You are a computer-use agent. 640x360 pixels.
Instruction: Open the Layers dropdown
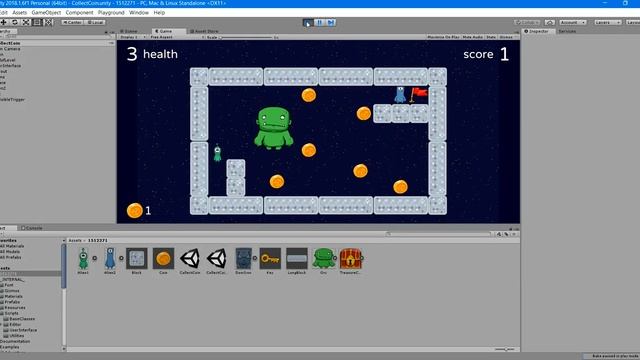pos(607,22)
